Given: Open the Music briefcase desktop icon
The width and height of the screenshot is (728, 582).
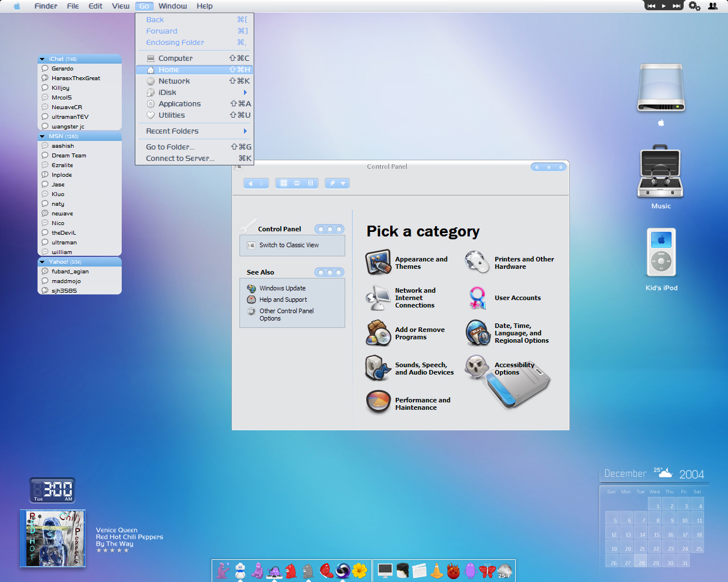Looking at the screenshot, I should coord(660,171).
